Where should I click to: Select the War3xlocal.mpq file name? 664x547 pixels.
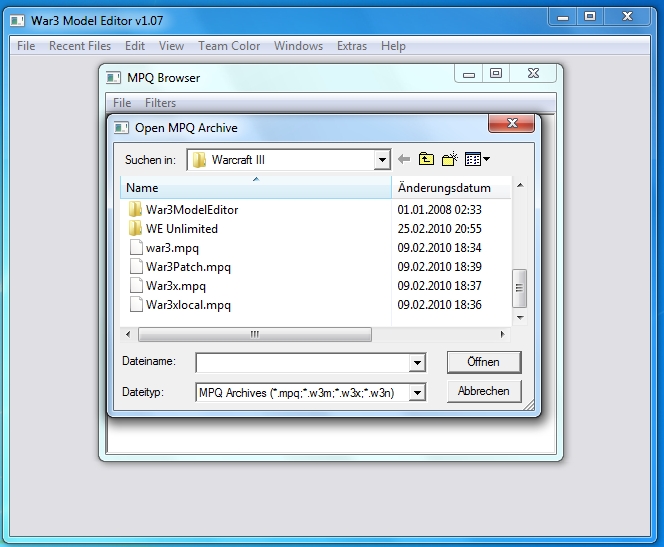click(188, 305)
